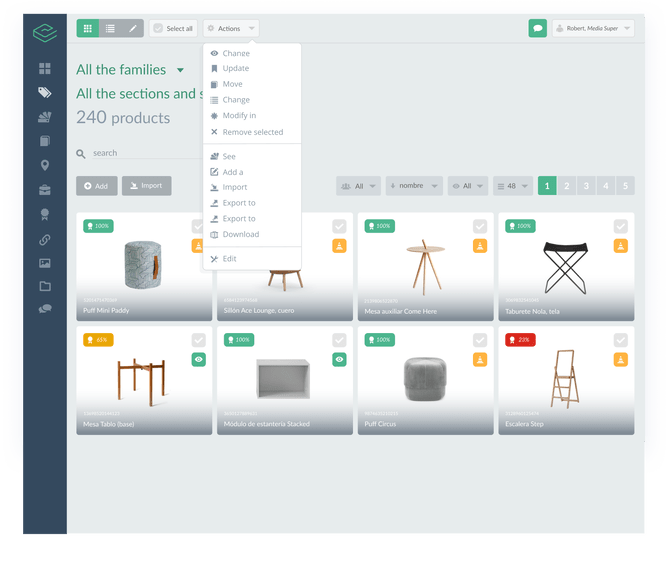Open the briefcase icon in sidebar
Viewport: 668px width, 568px height.
pyautogui.click(x=45, y=190)
